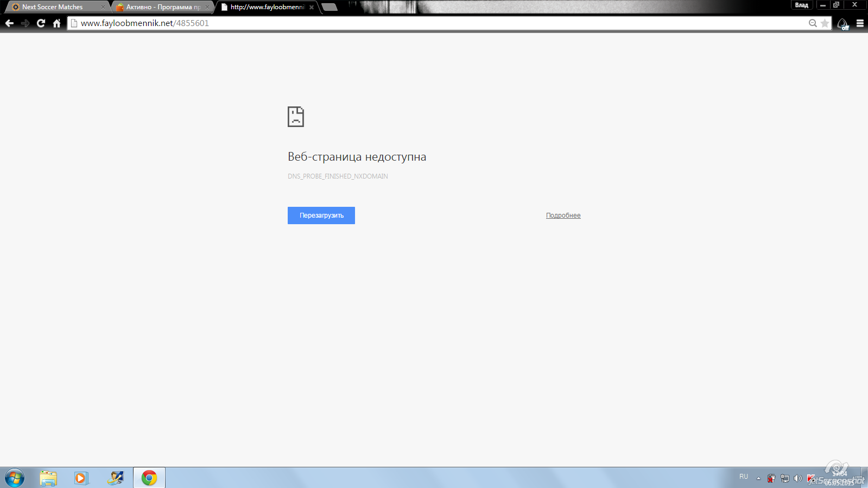This screenshot has width=868, height=488.
Task: Click the volume speaker tray icon
Action: point(797,478)
